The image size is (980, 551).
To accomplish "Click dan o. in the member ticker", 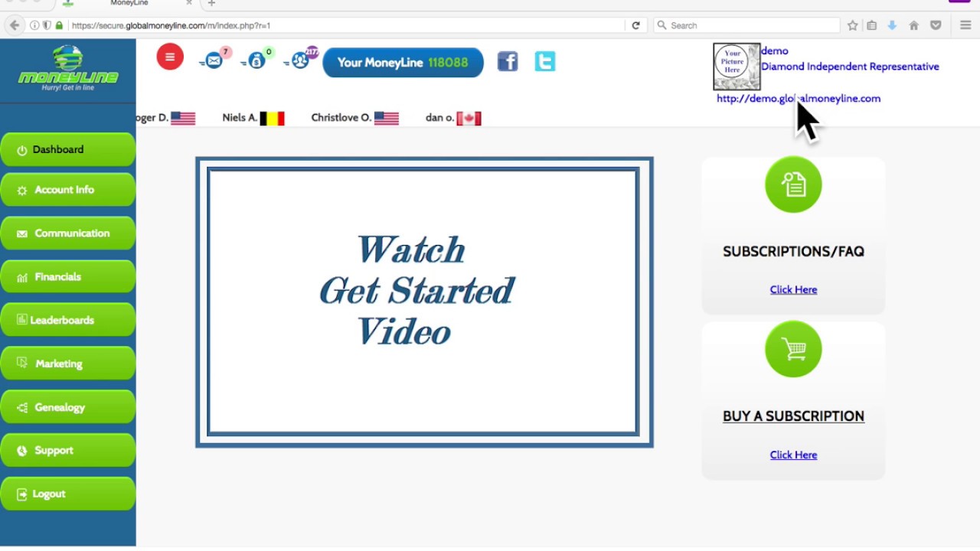I will 439,118.
